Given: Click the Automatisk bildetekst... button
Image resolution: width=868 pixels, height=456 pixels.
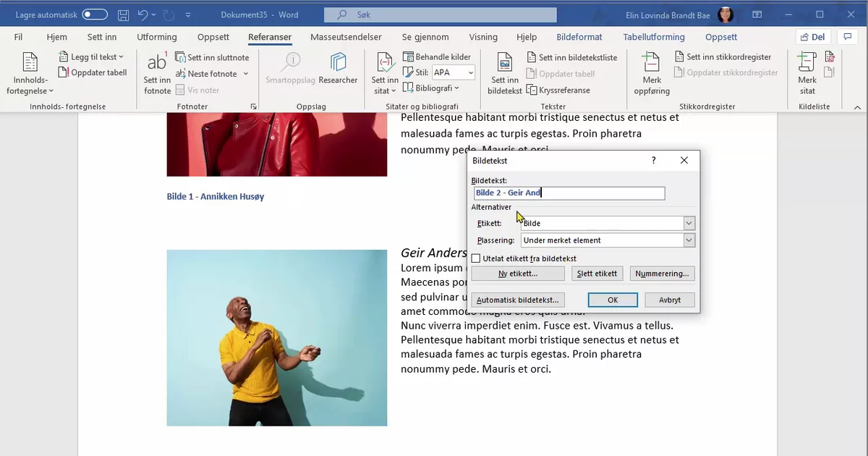Looking at the screenshot, I should tap(518, 300).
